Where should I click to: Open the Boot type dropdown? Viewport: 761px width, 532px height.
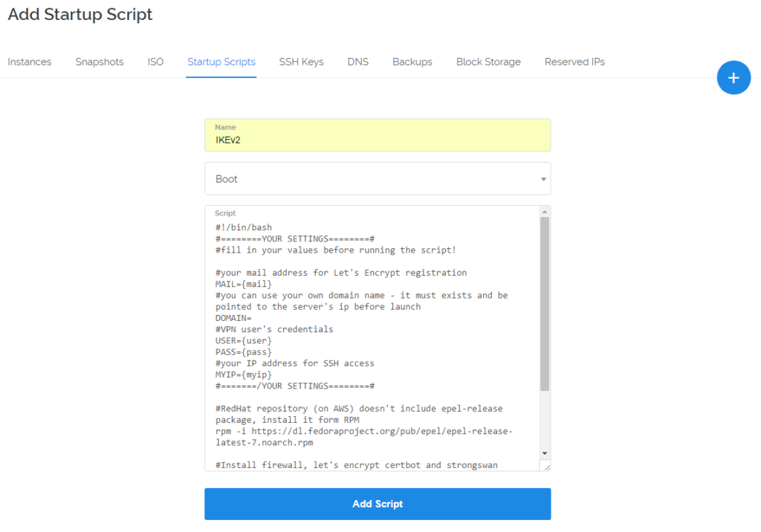(378, 178)
